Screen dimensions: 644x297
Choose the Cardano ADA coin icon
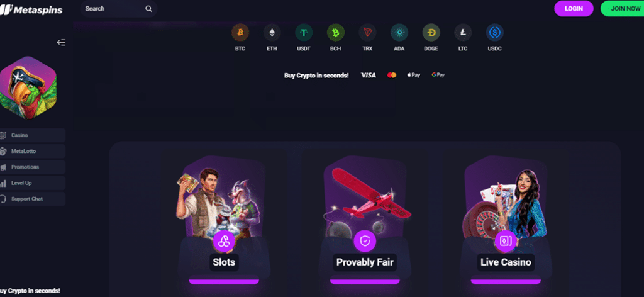click(399, 33)
